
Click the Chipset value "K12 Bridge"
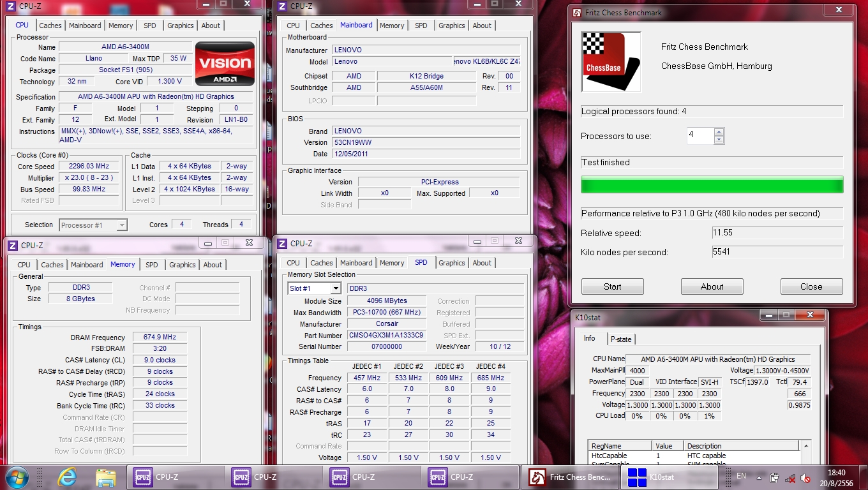(x=426, y=76)
